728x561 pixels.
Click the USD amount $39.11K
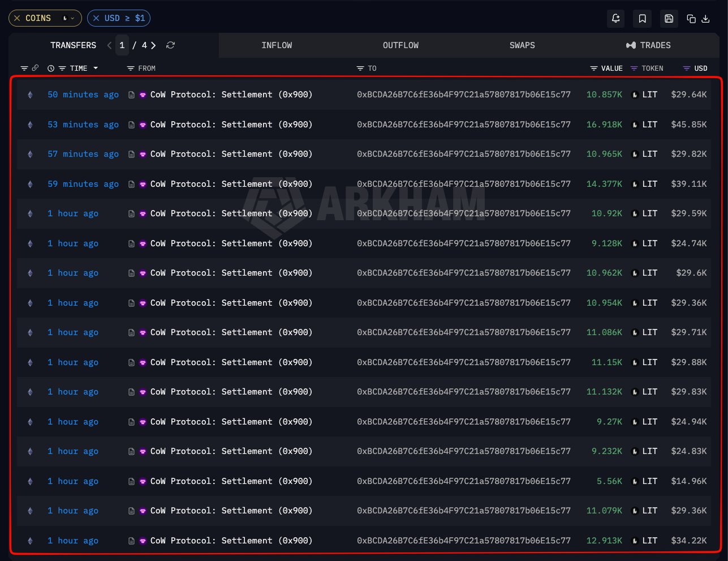click(689, 184)
